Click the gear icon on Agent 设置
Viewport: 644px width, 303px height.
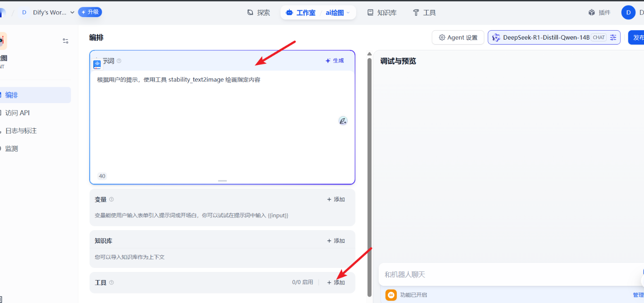pyautogui.click(x=442, y=37)
